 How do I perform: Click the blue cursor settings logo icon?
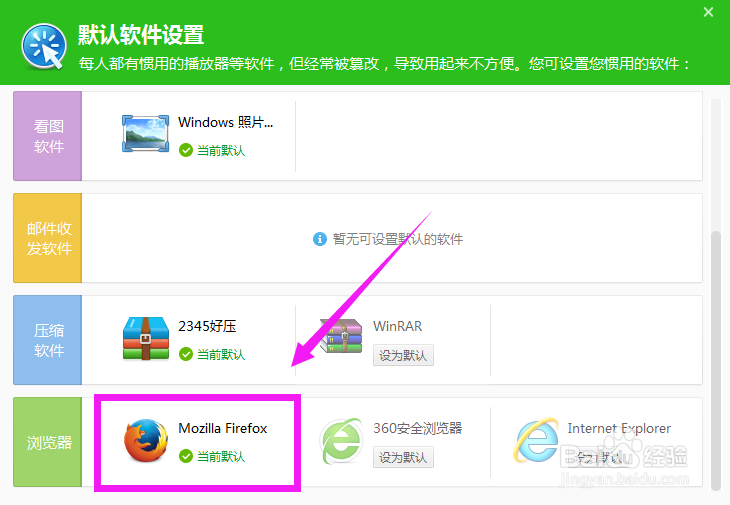44,47
